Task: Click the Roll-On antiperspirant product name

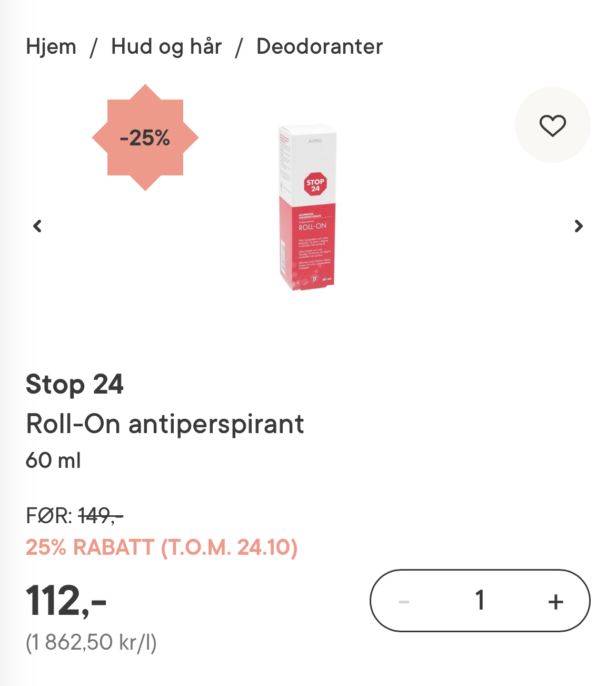Action: point(165,424)
